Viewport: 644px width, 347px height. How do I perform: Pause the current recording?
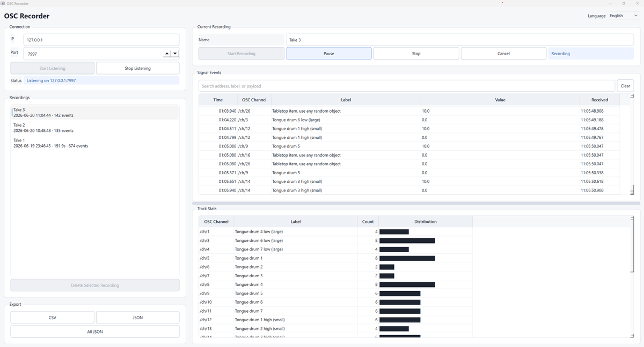pos(329,54)
